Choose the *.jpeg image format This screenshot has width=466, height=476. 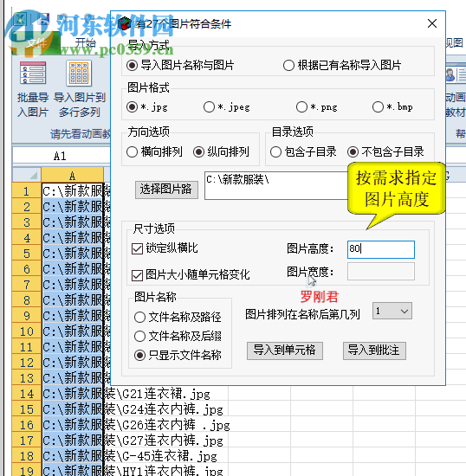[227, 106]
